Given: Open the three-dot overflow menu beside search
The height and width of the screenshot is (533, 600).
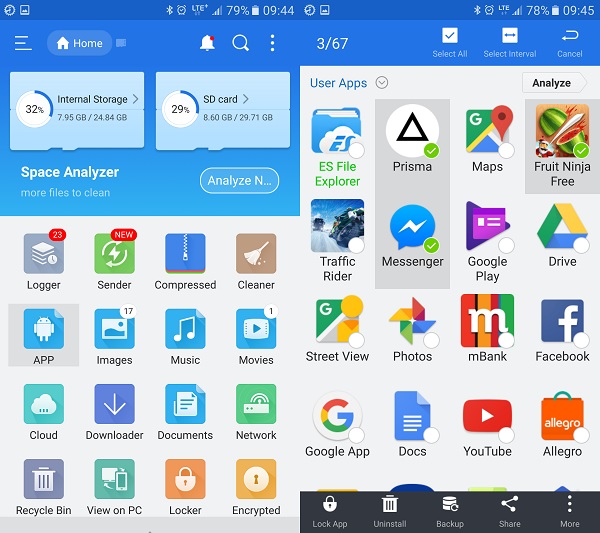Looking at the screenshot, I should (272, 43).
